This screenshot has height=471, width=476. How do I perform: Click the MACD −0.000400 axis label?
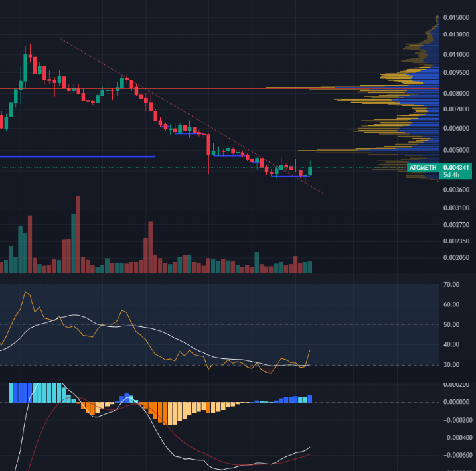click(x=457, y=438)
